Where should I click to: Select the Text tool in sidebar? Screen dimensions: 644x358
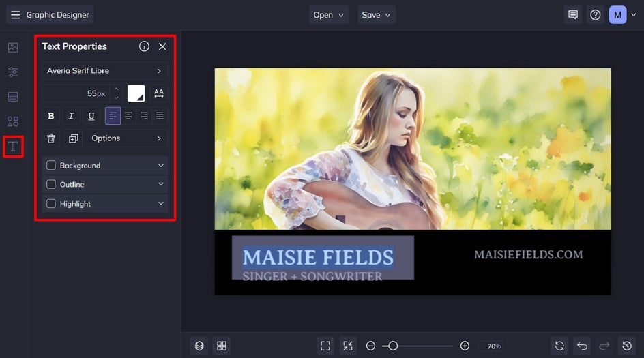13,147
